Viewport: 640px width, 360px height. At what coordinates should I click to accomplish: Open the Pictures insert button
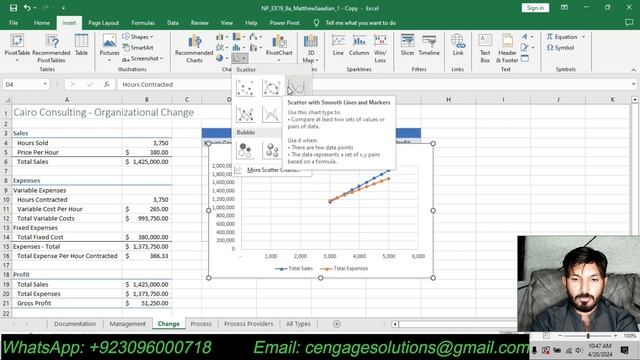click(x=109, y=48)
